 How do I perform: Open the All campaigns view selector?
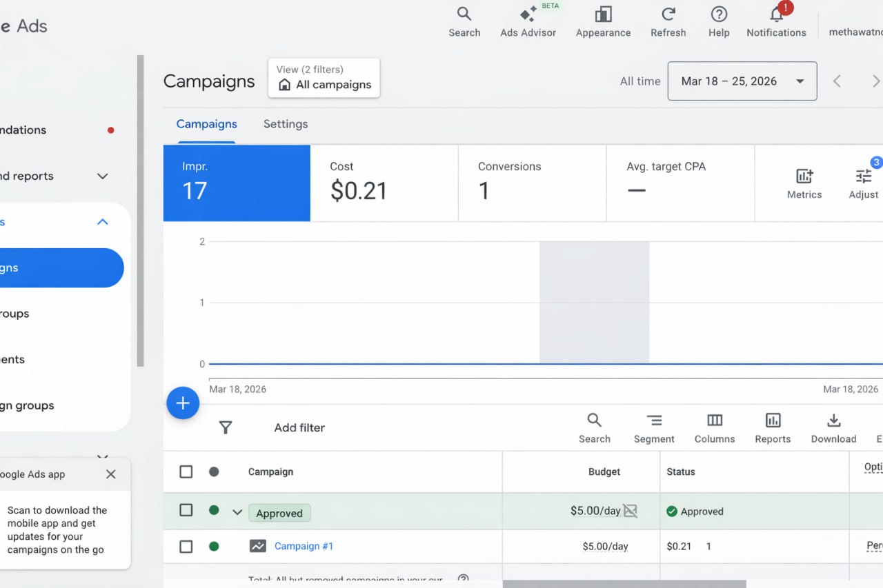[324, 78]
